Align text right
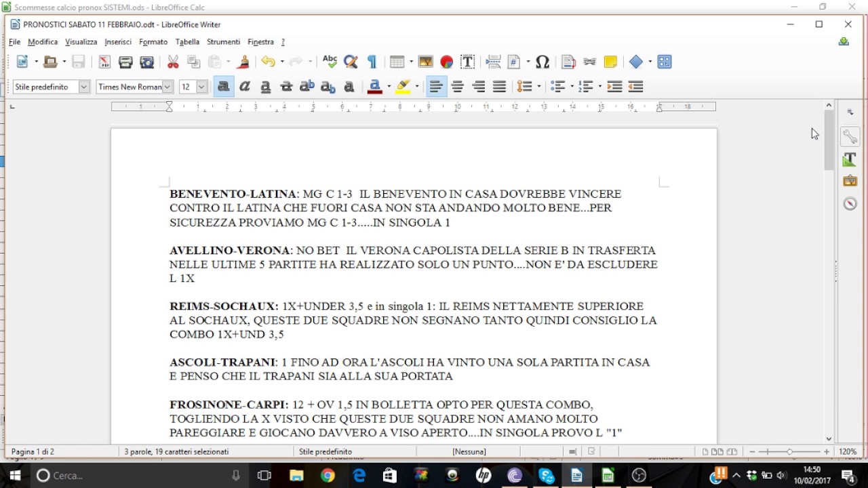Viewport: 868px width, 488px height. pyautogui.click(x=479, y=87)
